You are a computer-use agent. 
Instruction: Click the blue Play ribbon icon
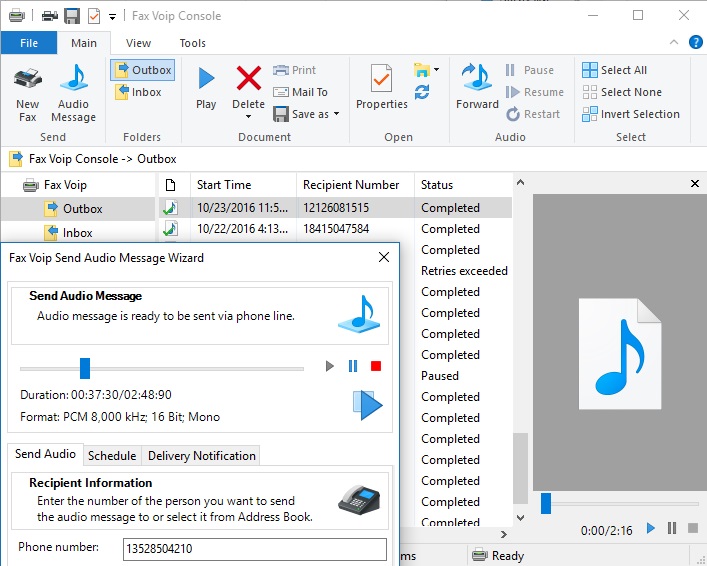206,78
